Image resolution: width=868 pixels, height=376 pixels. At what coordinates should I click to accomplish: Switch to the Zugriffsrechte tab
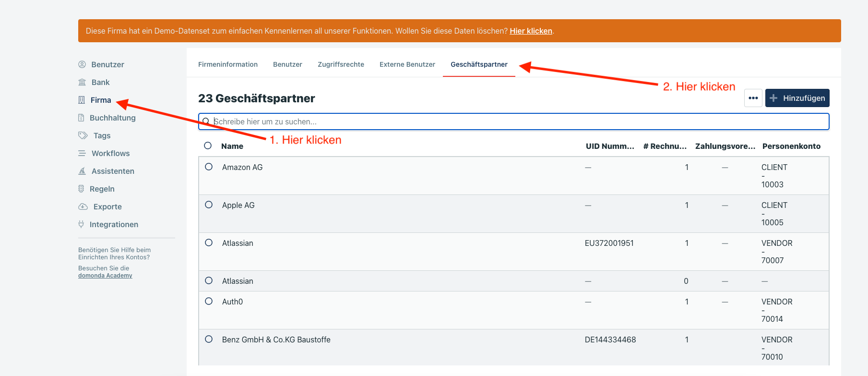tap(341, 64)
